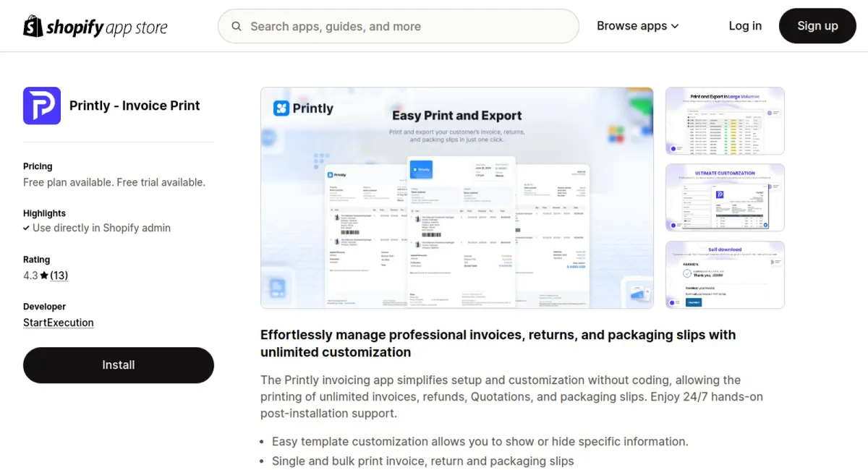Open the Easy Print and Export main screenshot
The image size is (868, 470).
456,198
